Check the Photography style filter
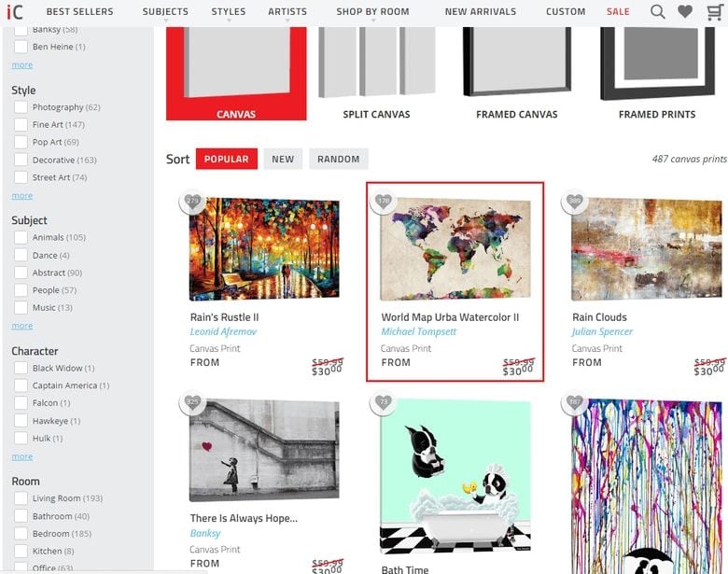This screenshot has width=728, height=574. click(21, 107)
